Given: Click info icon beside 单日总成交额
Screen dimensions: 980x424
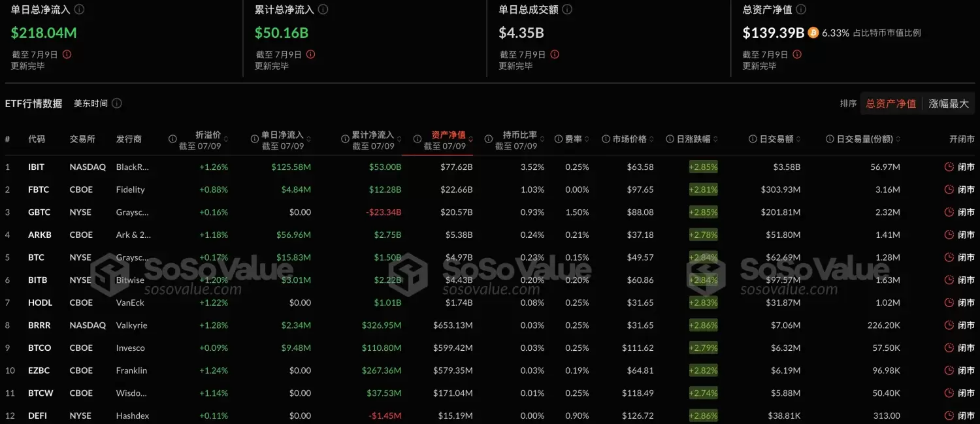Looking at the screenshot, I should tap(567, 10).
